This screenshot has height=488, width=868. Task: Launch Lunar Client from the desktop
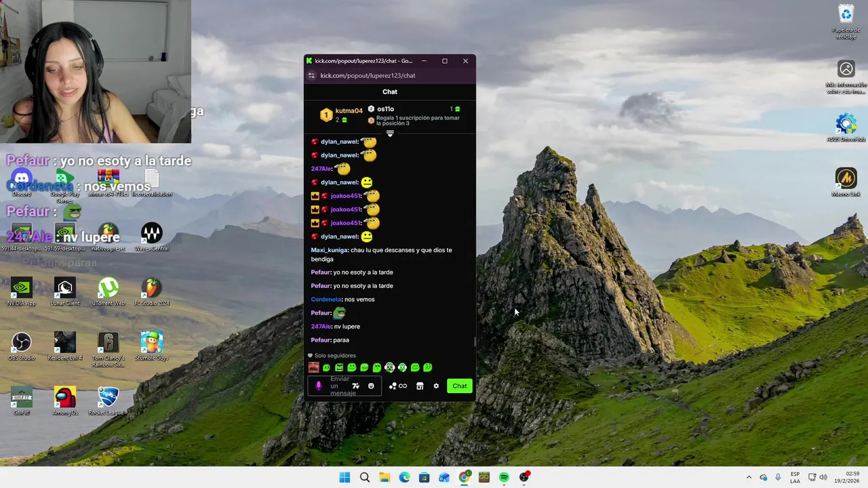pos(64,292)
